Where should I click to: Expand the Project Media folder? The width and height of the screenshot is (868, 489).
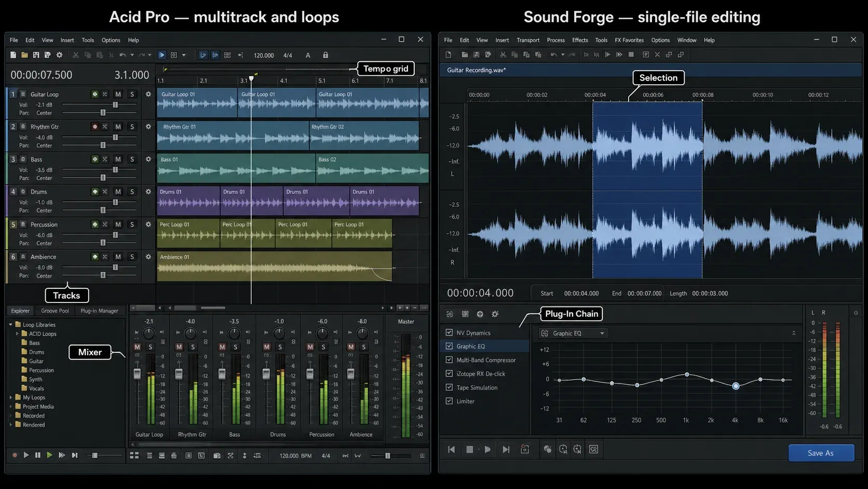10,406
